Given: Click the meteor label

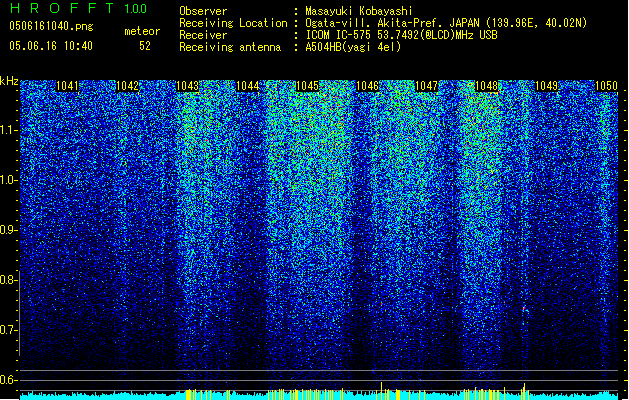Looking at the screenshot, I should (x=142, y=31).
